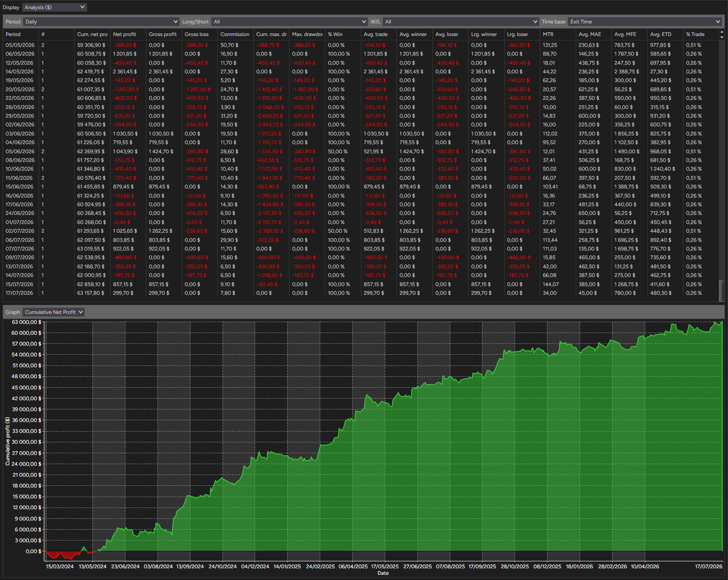
Task: Click net profit value -1 267,20 $
Action: [x=126, y=89]
